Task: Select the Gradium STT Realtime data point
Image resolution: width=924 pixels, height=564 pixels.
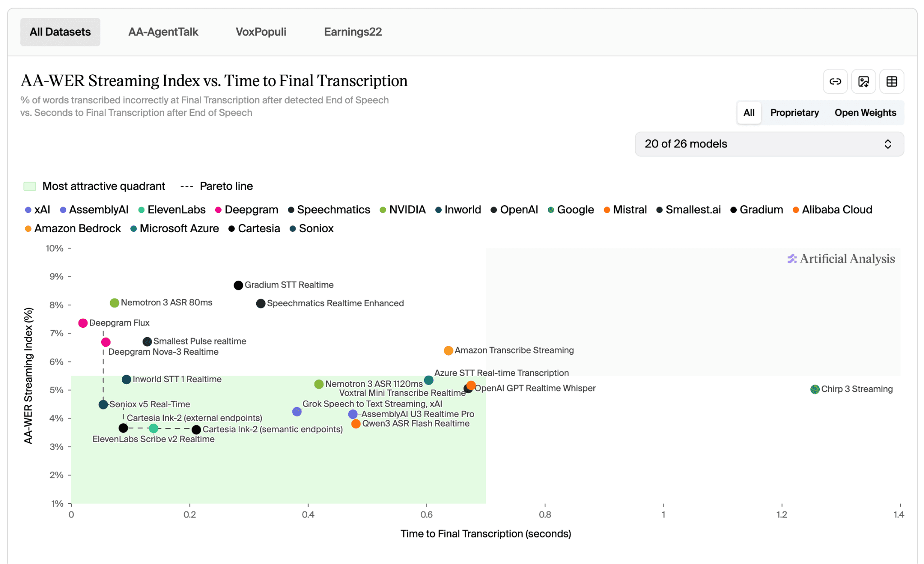Action: (x=238, y=285)
